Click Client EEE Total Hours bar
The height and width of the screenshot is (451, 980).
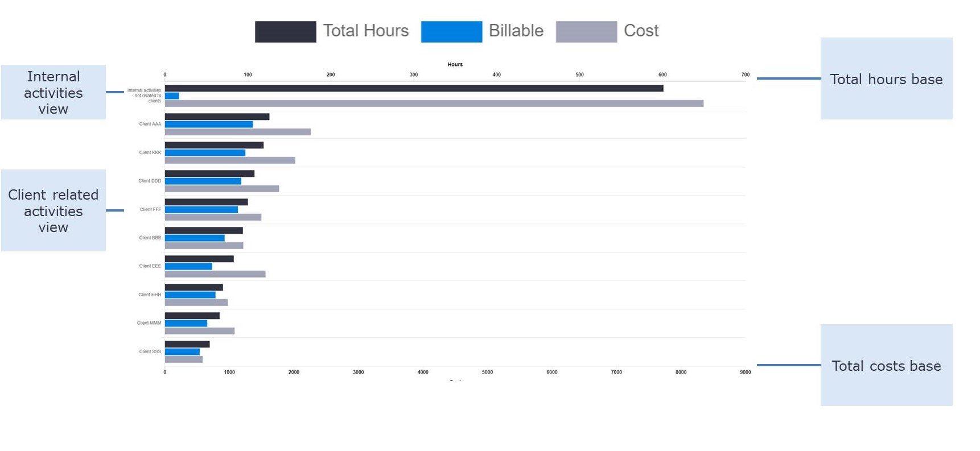point(199,259)
